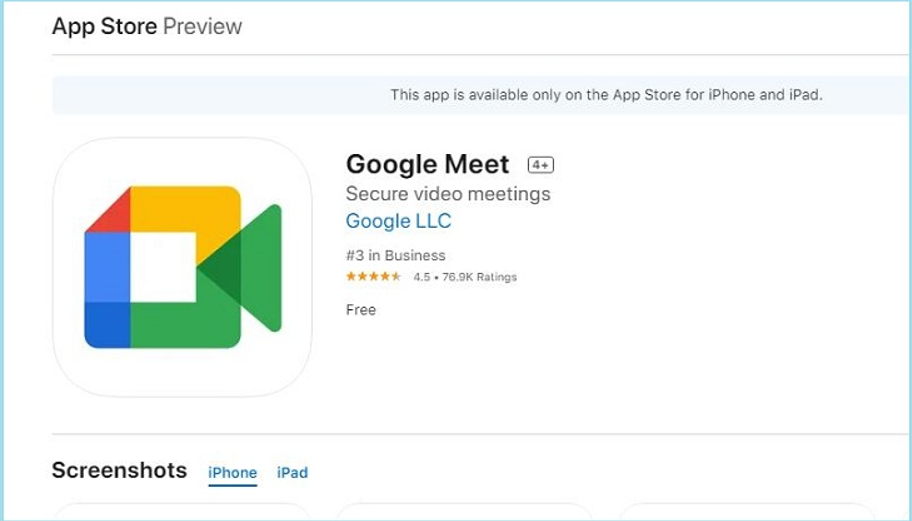This screenshot has height=521, width=912.
Task: Open the #3 in Business ranking
Action: click(x=396, y=255)
